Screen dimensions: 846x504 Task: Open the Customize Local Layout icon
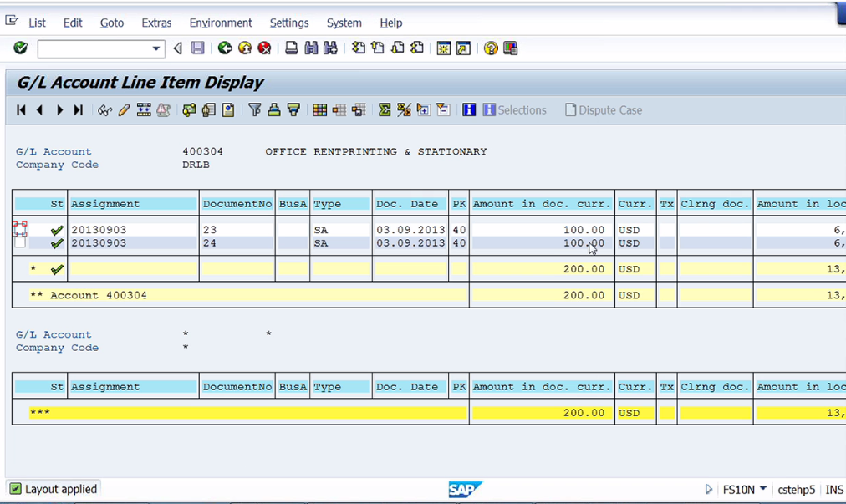point(511,48)
